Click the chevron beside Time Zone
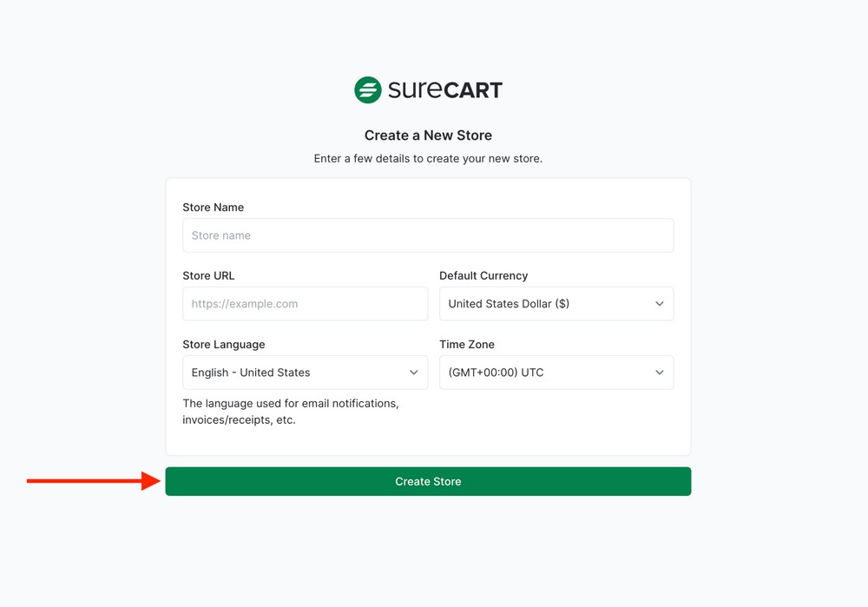 pos(659,372)
